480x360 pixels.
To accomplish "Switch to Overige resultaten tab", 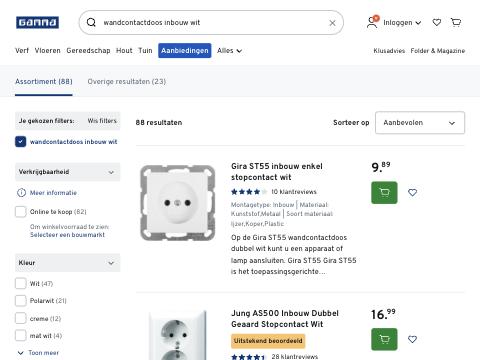I will (127, 82).
